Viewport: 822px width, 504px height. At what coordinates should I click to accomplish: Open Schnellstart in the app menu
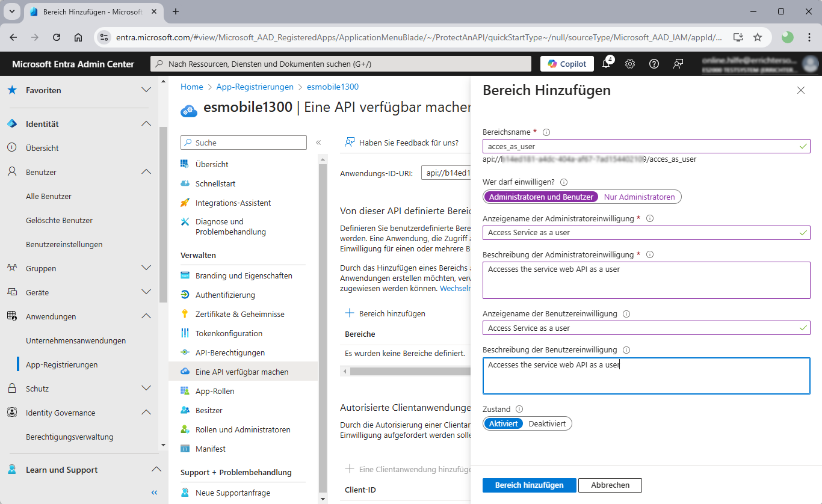pyautogui.click(x=215, y=183)
